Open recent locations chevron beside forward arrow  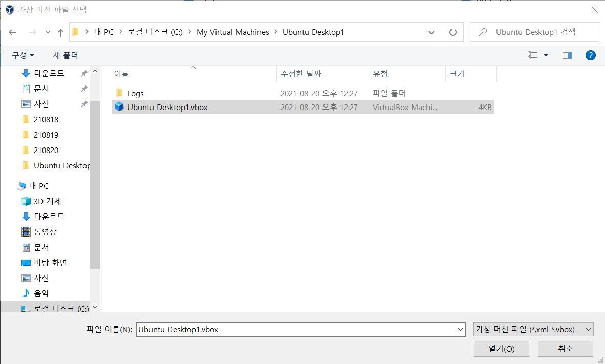[48, 32]
